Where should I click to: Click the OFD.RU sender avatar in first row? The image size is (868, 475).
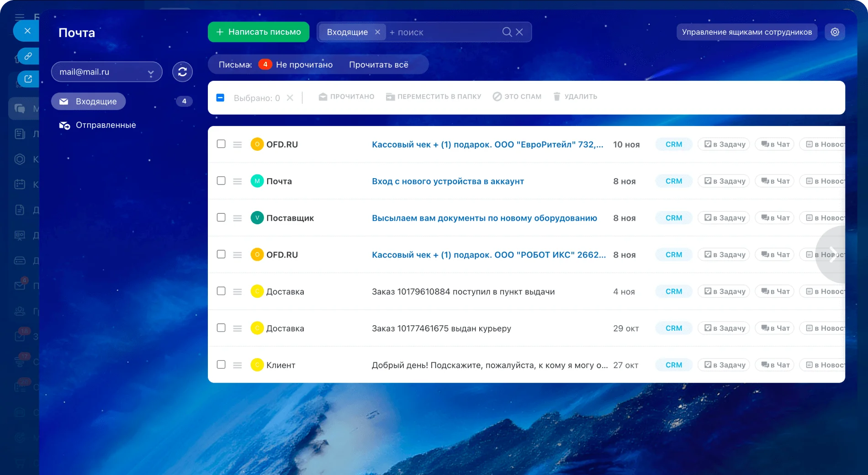click(x=257, y=144)
